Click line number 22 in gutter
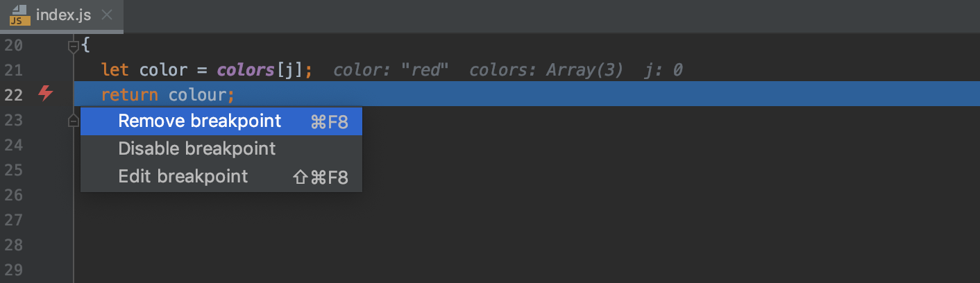 point(13,95)
